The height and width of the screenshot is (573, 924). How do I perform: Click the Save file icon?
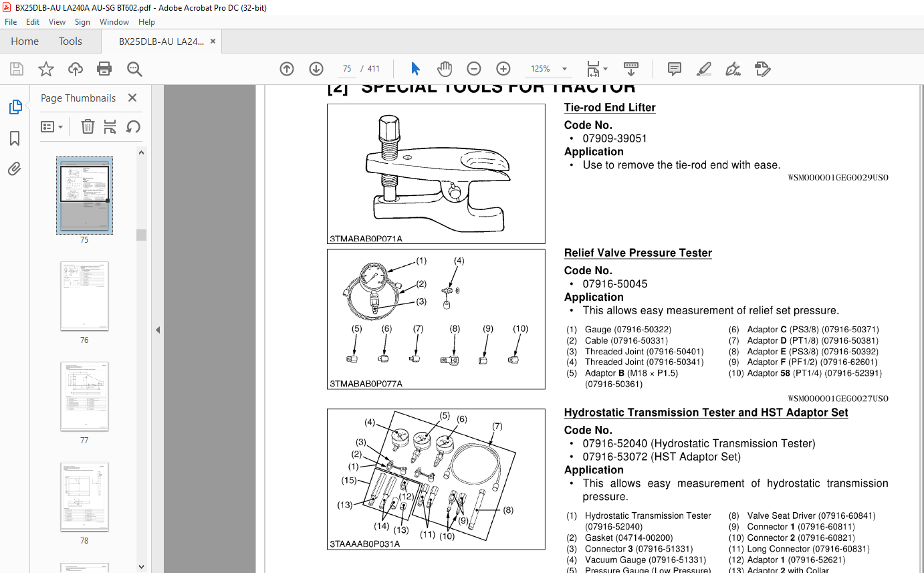(17, 69)
